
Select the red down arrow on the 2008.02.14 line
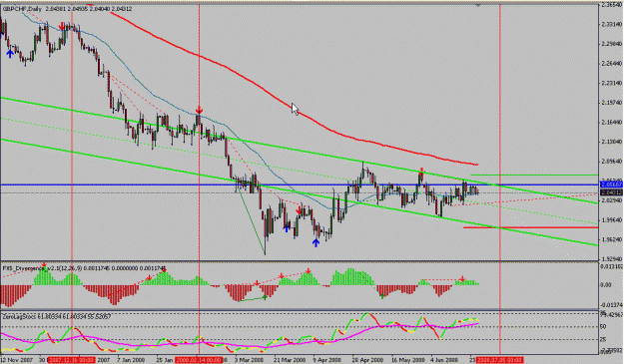click(x=199, y=111)
